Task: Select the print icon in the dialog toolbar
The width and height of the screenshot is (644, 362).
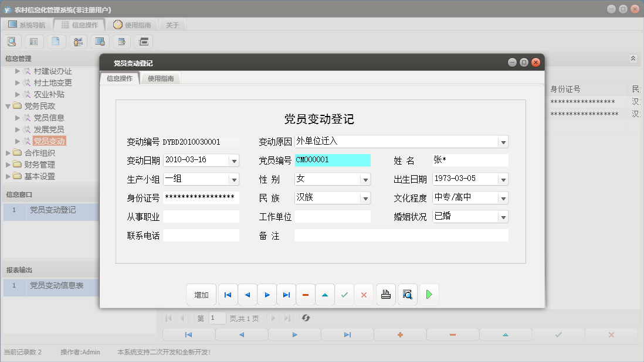Action: pos(385,294)
